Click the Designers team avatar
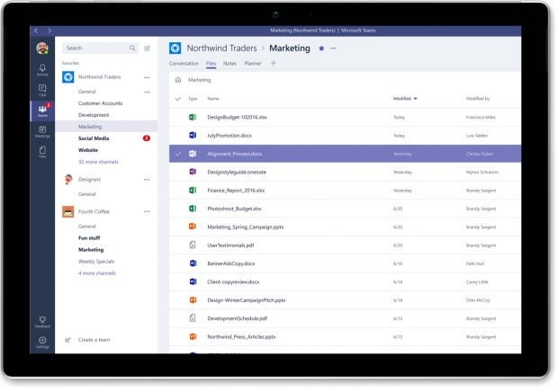Image resolution: width=558 pixels, height=392 pixels. tap(68, 180)
